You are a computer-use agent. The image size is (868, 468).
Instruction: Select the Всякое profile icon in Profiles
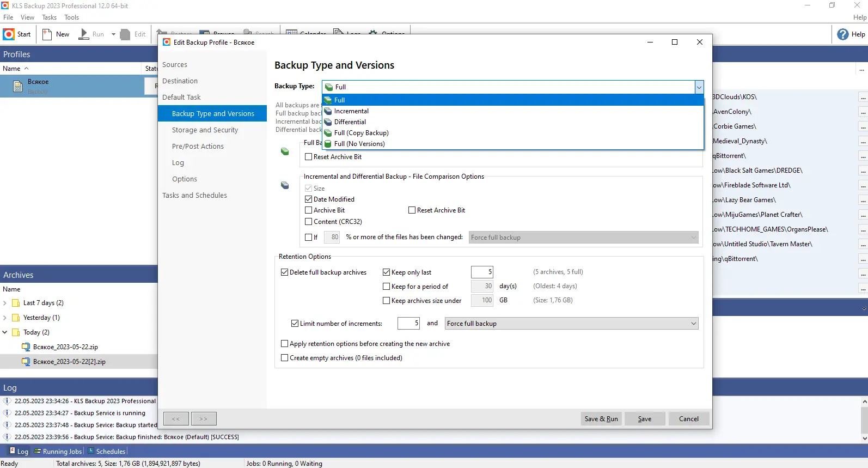pyautogui.click(x=18, y=86)
